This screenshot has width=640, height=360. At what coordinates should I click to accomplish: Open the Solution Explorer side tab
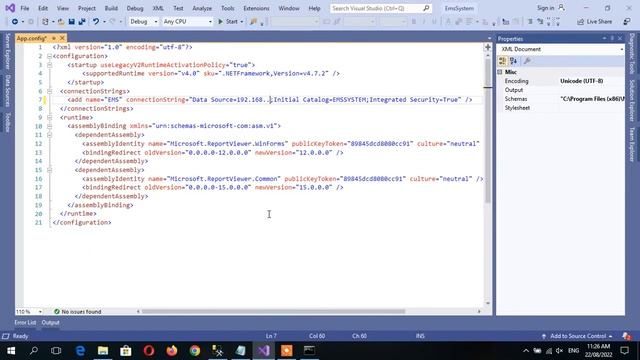tap(632, 100)
